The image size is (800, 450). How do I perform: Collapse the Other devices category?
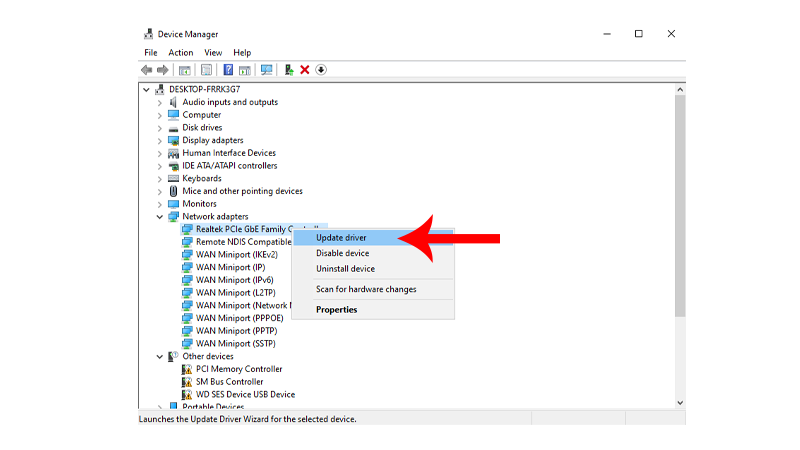pos(160,357)
